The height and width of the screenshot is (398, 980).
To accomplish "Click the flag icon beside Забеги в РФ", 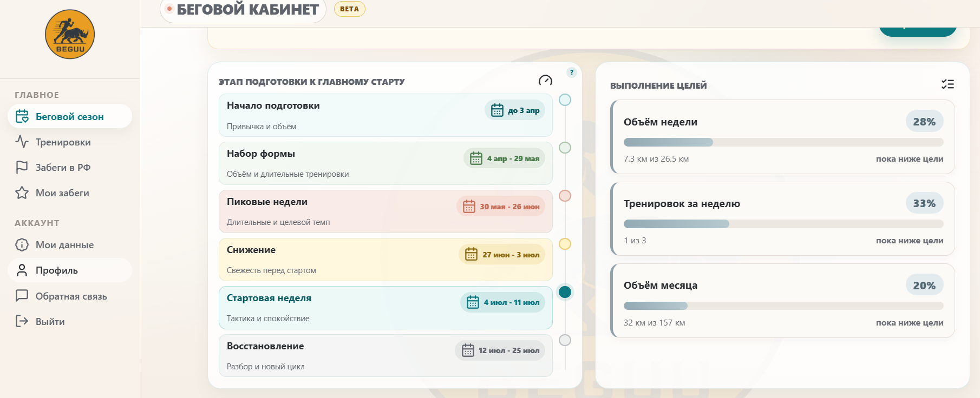I will click(22, 167).
